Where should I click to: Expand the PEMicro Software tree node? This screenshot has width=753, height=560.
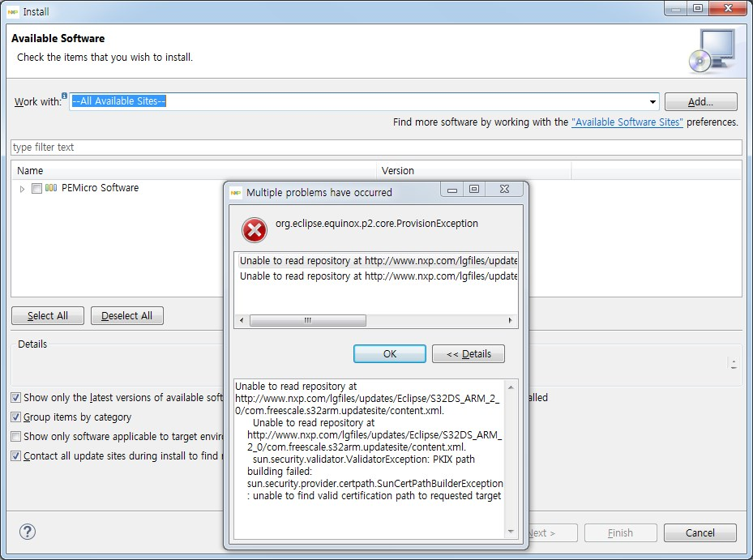click(22, 189)
